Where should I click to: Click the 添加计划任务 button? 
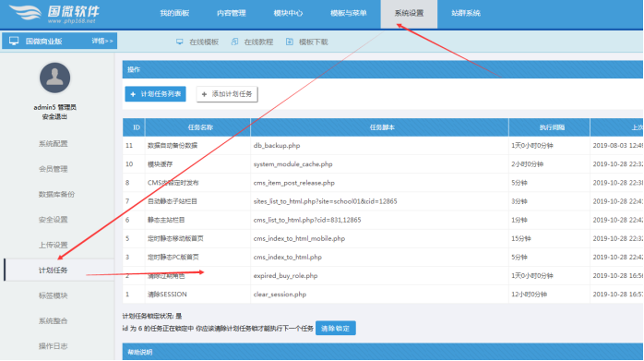point(227,94)
